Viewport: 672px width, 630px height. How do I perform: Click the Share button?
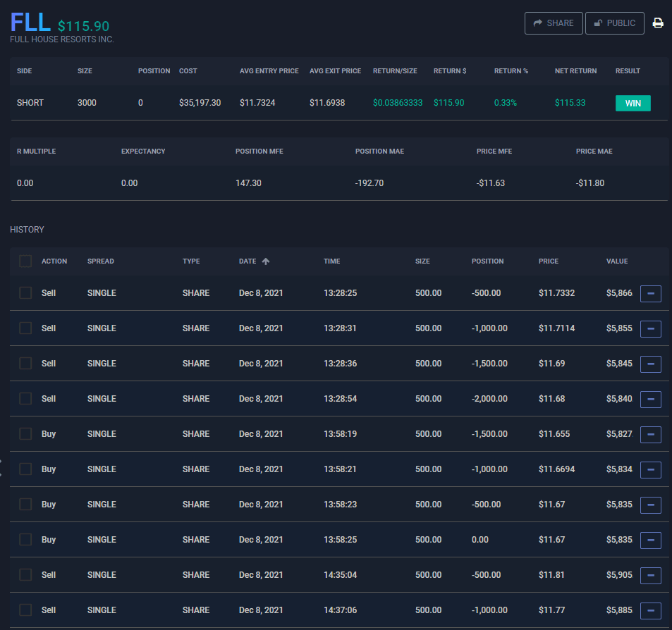(554, 23)
